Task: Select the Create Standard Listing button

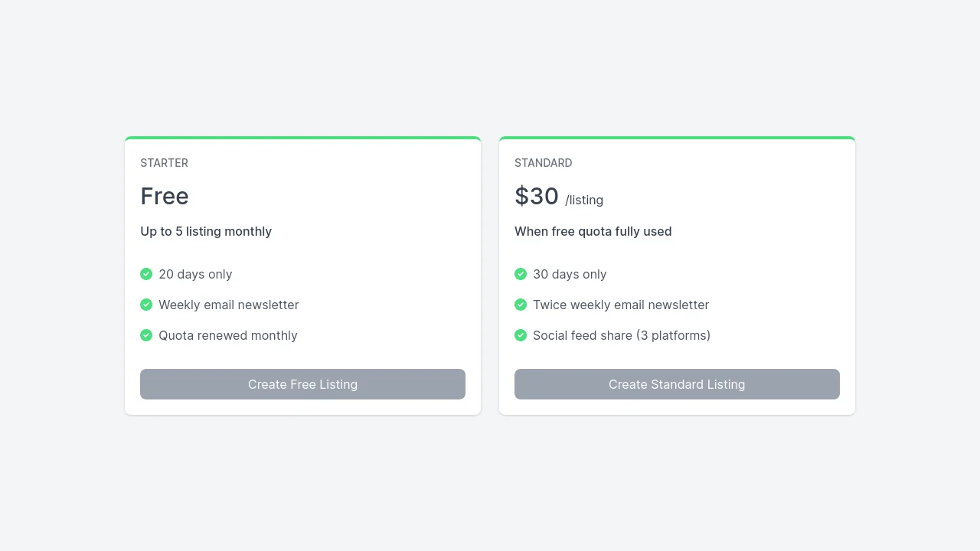Action: pos(677,384)
